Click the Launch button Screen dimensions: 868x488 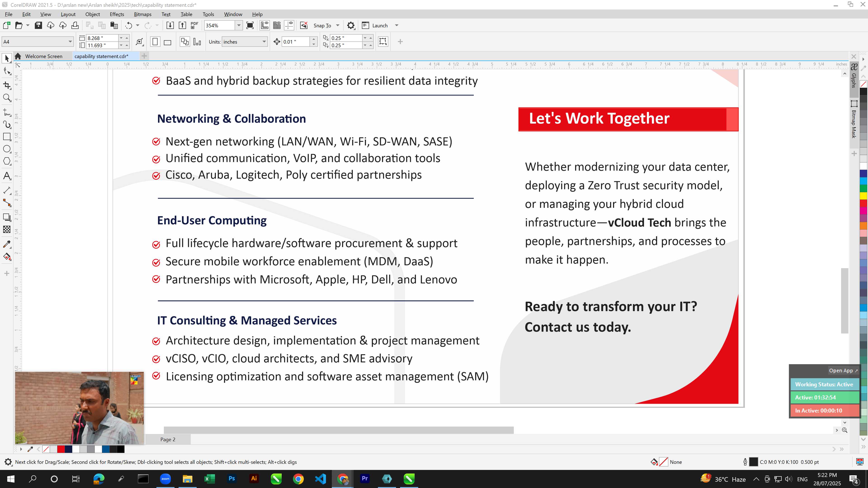(375, 25)
